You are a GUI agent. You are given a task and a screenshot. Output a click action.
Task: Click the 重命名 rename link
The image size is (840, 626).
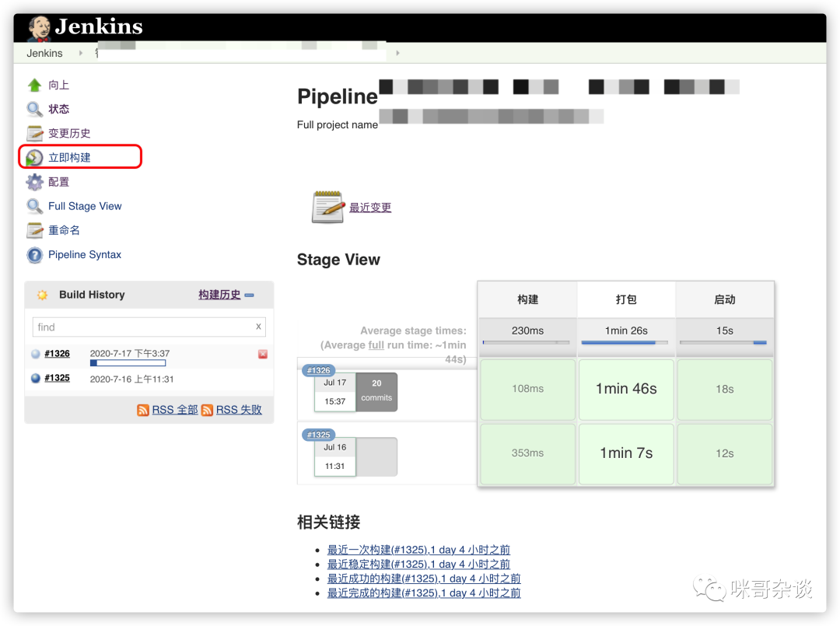pyautogui.click(x=64, y=230)
